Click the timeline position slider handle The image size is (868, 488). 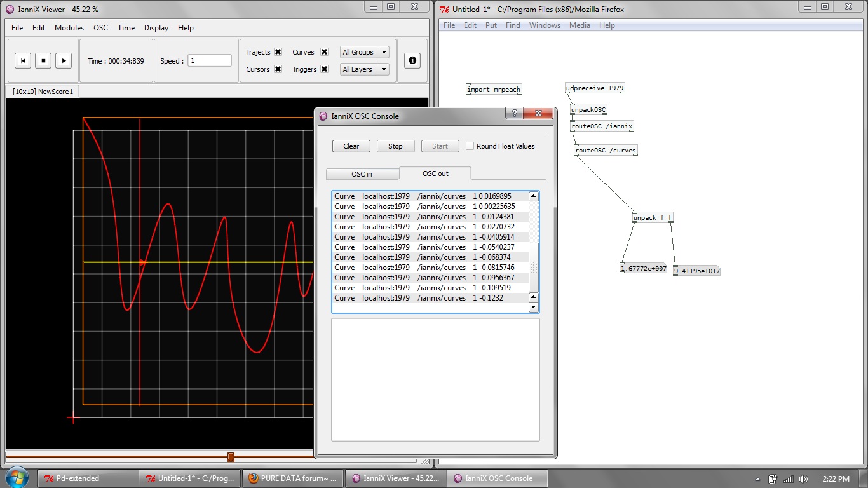[231, 457]
